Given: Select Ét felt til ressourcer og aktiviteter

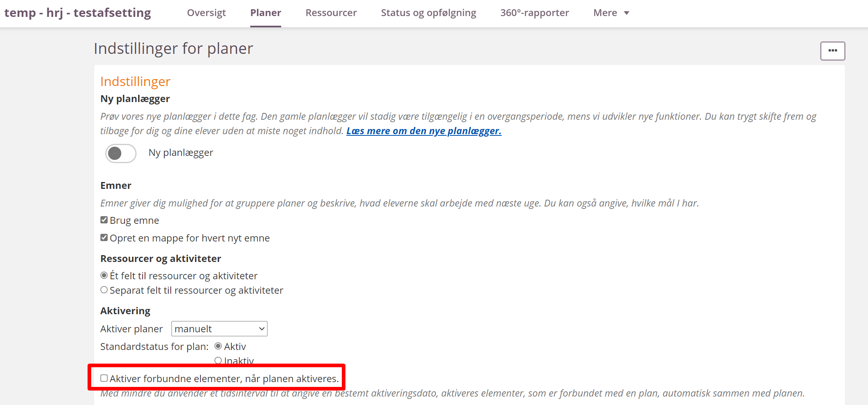Looking at the screenshot, I should click(x=104, y=275).
